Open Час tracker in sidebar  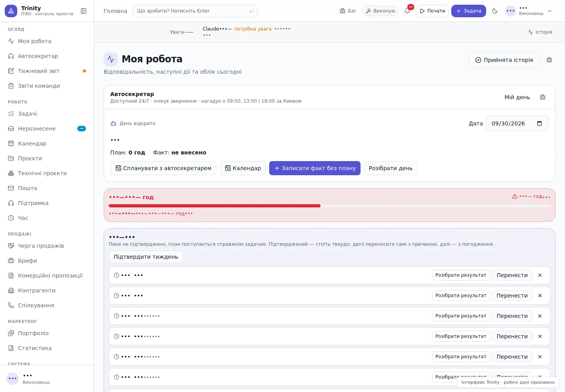[47, 218]
